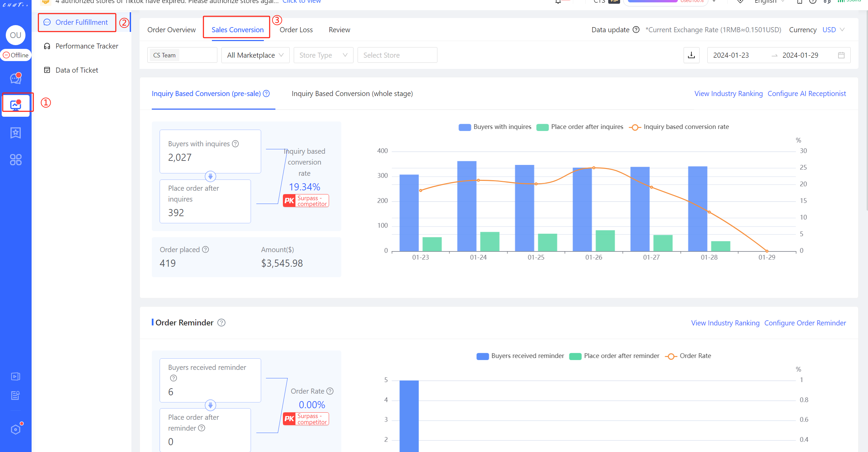Click help icon beside Data update
This screenshot has height=452, width=868.
click(636, 30)
